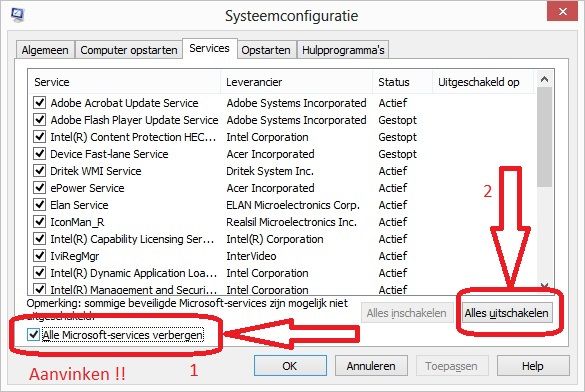Click the Annuleren button
Image resolution: width=585 pixels, height=392 pixels.
pyautogui.click(x=371, y=366)
